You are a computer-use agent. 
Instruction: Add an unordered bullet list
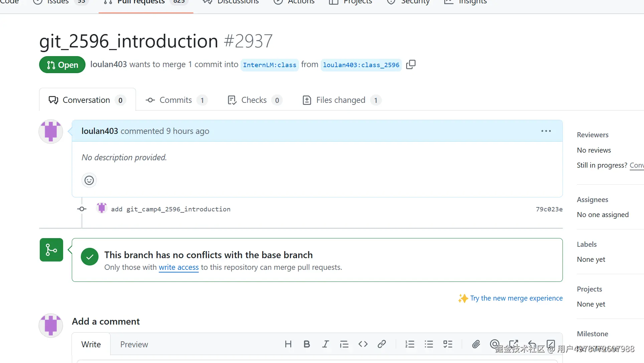429,344
